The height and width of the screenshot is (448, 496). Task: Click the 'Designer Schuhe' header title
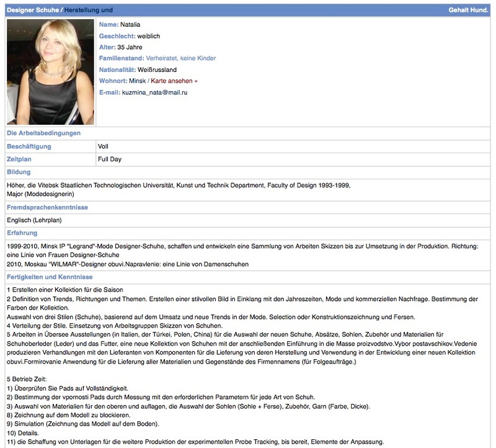[x=33, y=10]
